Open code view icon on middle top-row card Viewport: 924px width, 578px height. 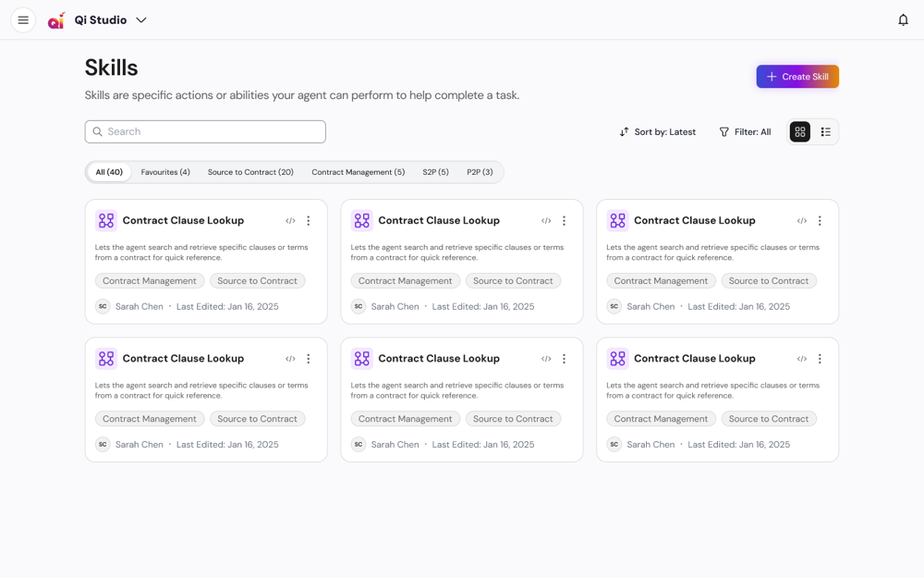pyautogui.click(x=546, y=221)
